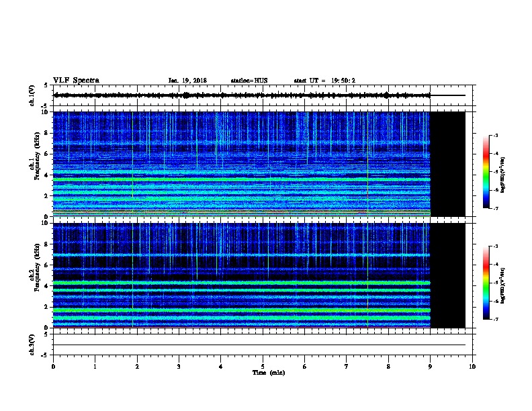The width and height of the screenshot is (532, 411).
Task: Click the "ch.3(V)" waveform axis label
Action: pos(32,345)
